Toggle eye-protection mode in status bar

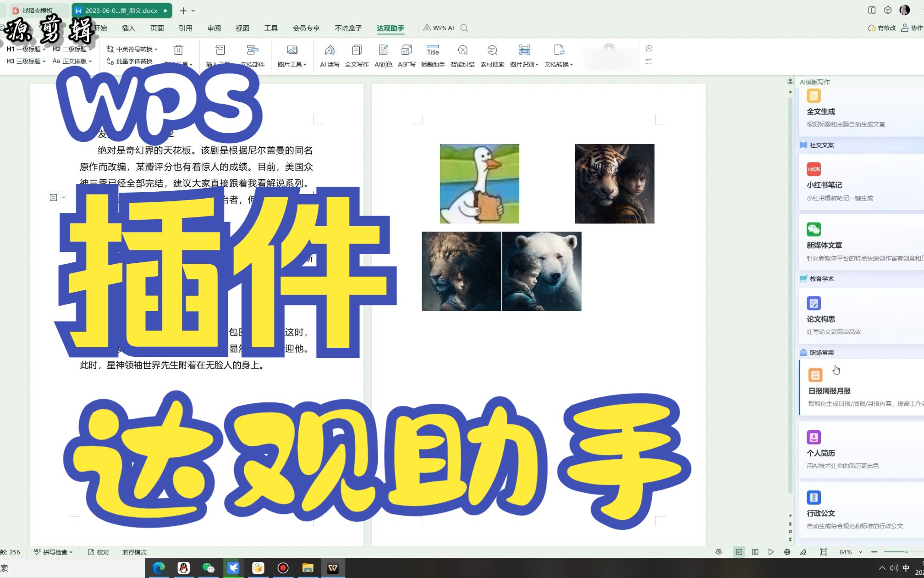coord(719,552)
